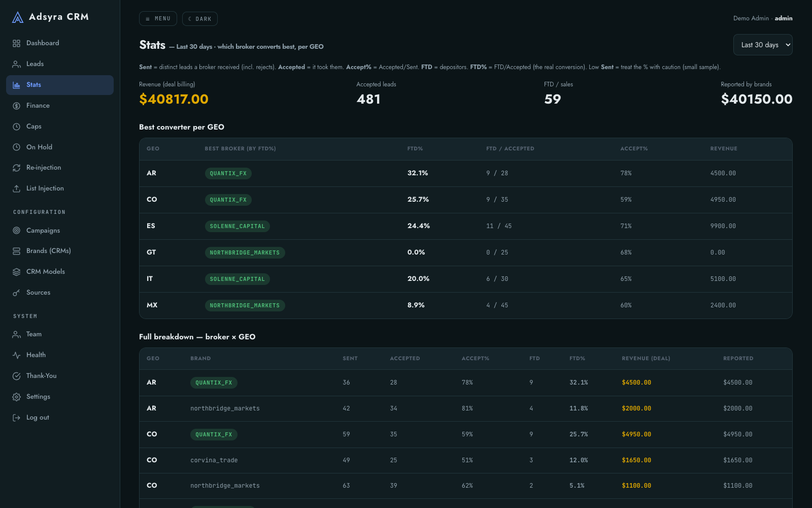
Task: Select Re-injection menu item
Action: coord(60,168)
